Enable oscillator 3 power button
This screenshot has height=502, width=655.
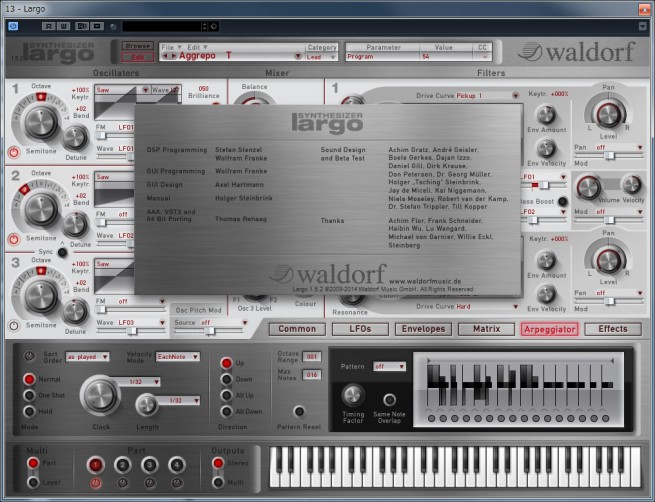click(x=13, y=326)
